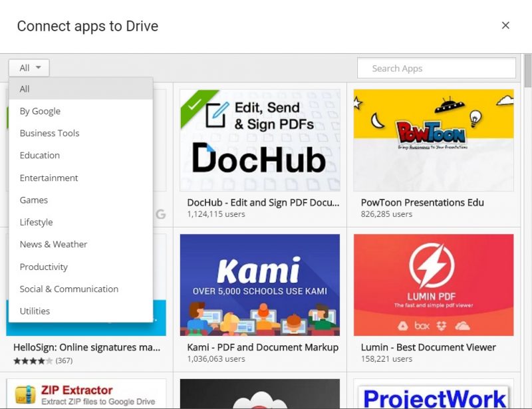Click the HelloSign star rating
The width and height of the screenshot is (532, 409).
(33, 360)
